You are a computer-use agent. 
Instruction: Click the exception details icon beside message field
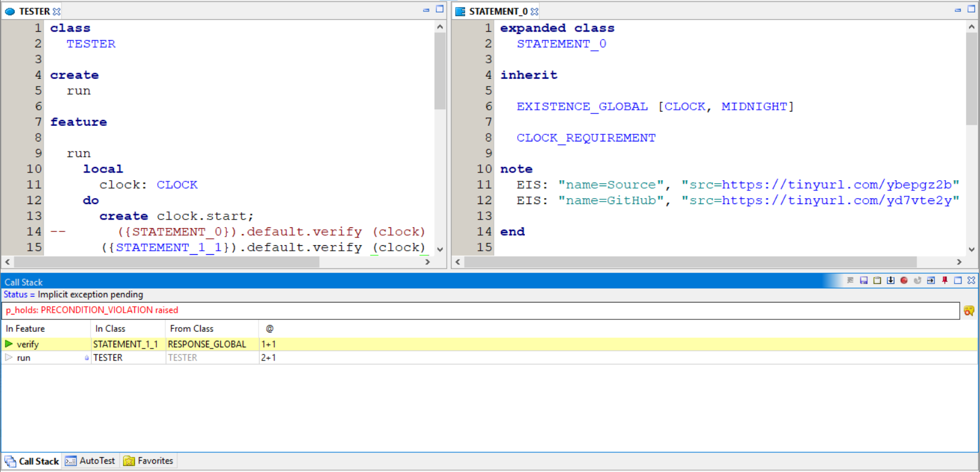click(x=969, y=310)
